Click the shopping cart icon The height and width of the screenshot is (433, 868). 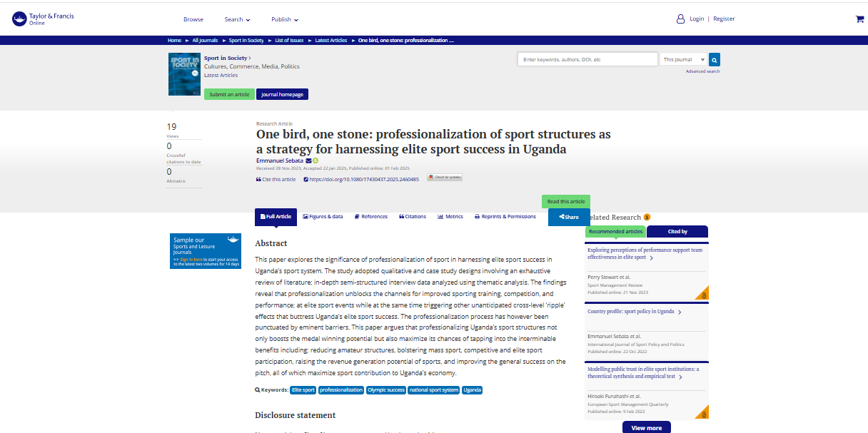[x=859, y=19]
